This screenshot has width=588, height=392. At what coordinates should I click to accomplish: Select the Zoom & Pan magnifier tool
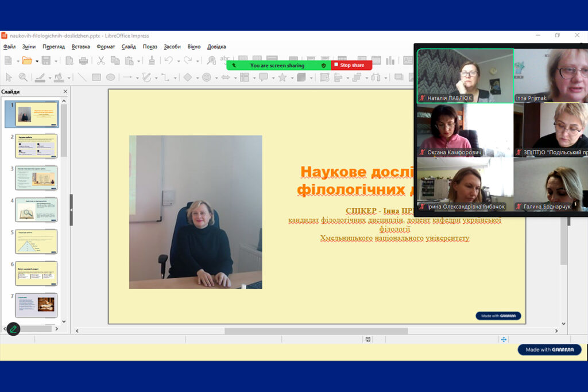pos(23,77)
